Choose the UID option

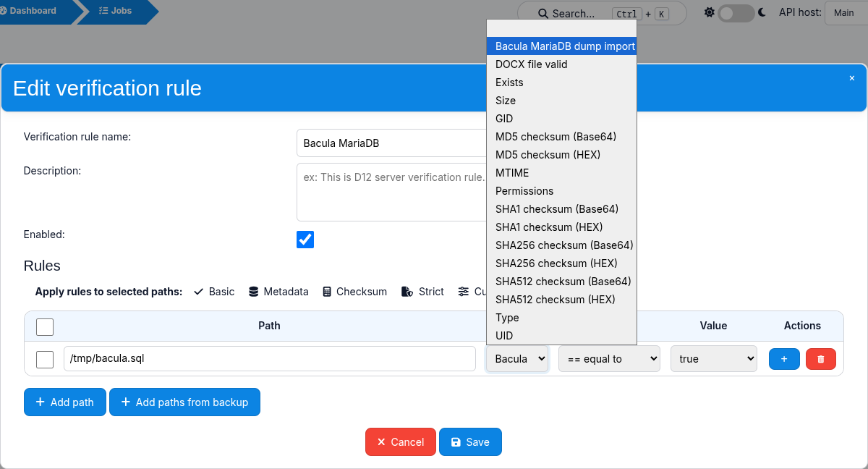click(x=562, y=336)
